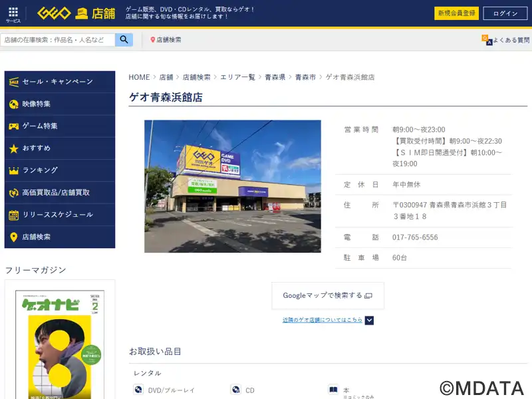Open the ゲオナビ free magazine cover
The height and width of the screenshot is (399, 532).
60,344
